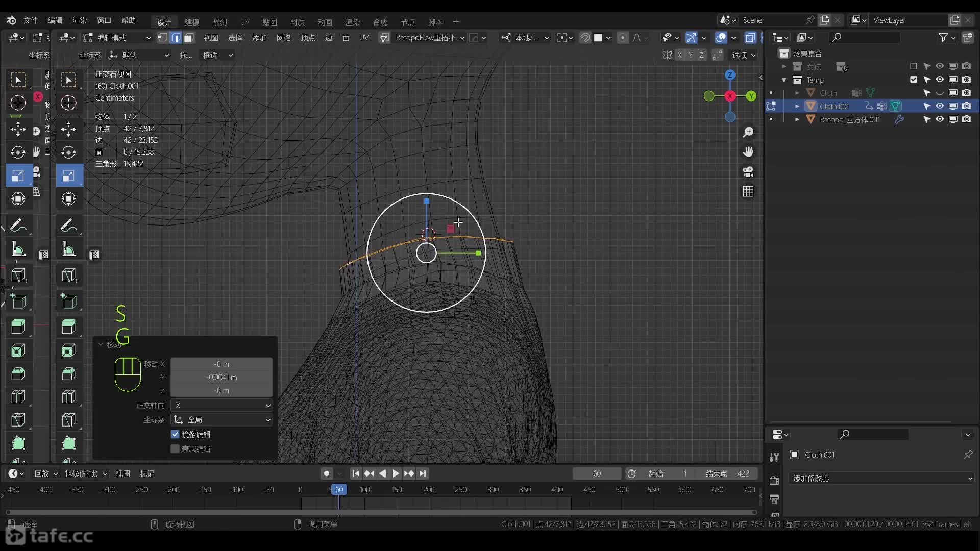Toggle Temp collection eye visibility
This screenshot has height=551, width=980.
[x=940, y=80]
